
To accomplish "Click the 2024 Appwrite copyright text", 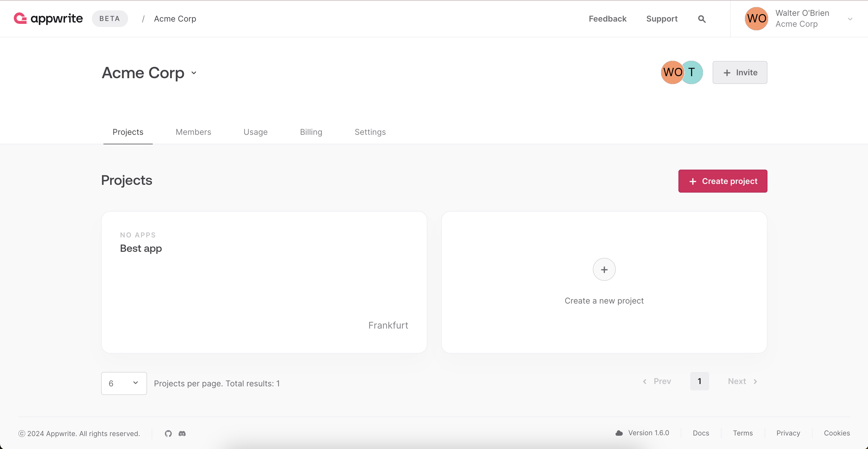I will click(79, 433).
